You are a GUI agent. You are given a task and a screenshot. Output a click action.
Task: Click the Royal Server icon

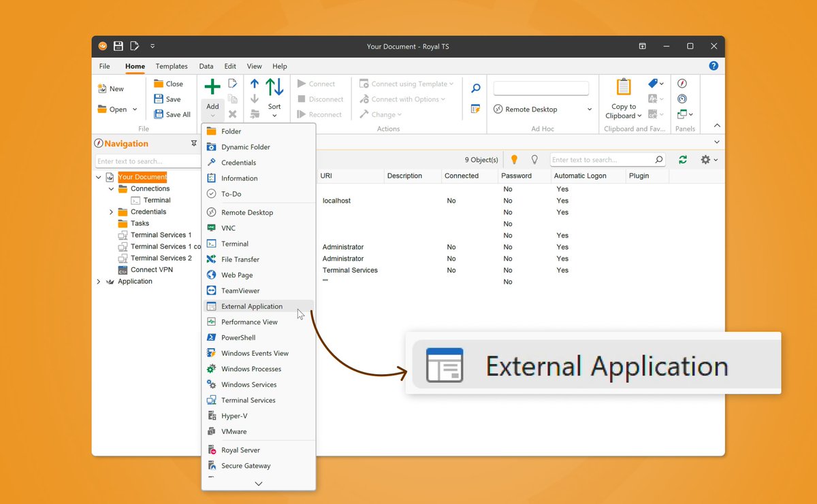pyautogui.click(x=211, y=450)
